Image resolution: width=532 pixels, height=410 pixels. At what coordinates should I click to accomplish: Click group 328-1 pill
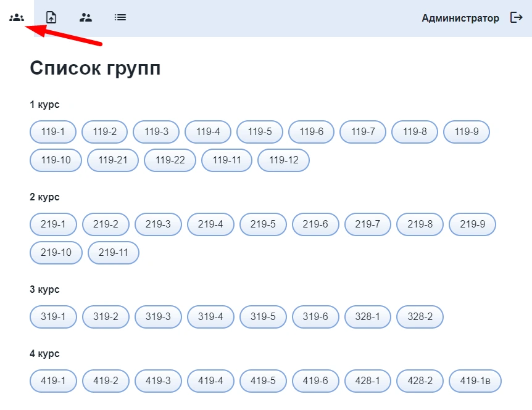pos(367,317)
